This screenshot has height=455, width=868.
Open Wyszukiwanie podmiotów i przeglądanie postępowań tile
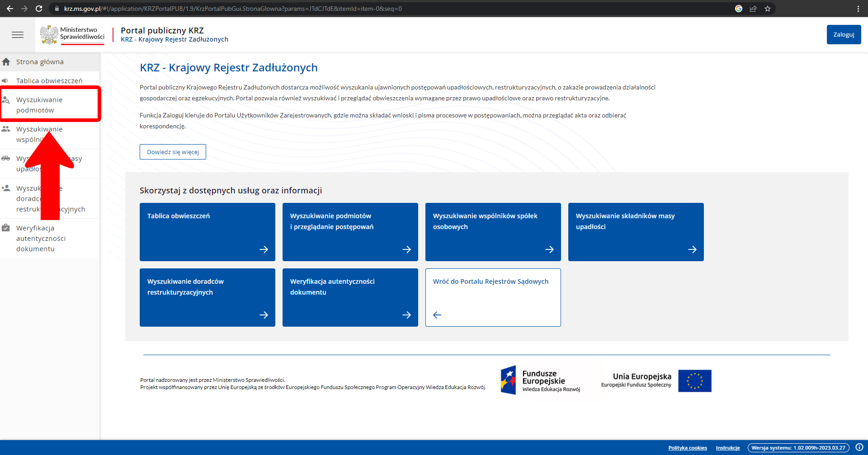point(350,232)
